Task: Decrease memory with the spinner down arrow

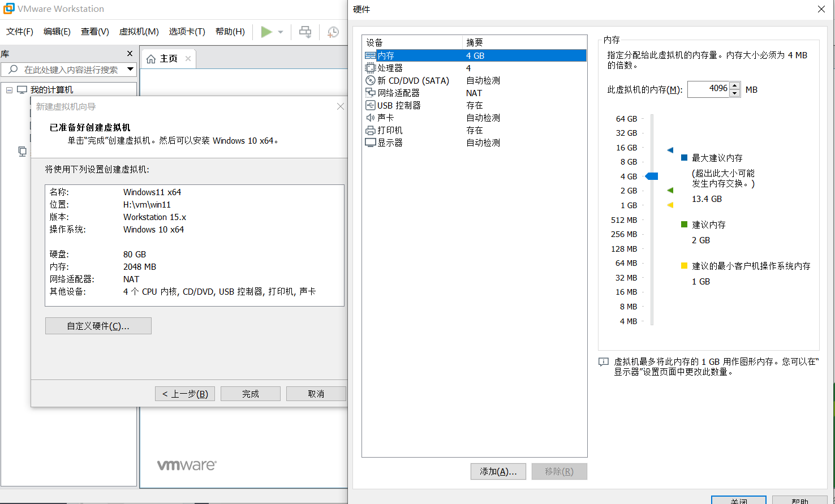Action: click(x=734, y=93)
